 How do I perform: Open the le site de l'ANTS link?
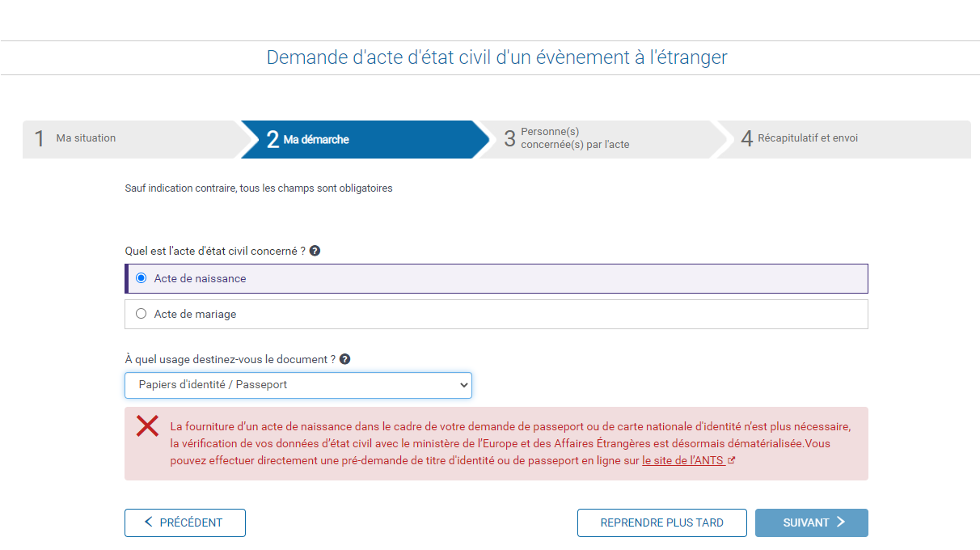[x=682, y=461]
